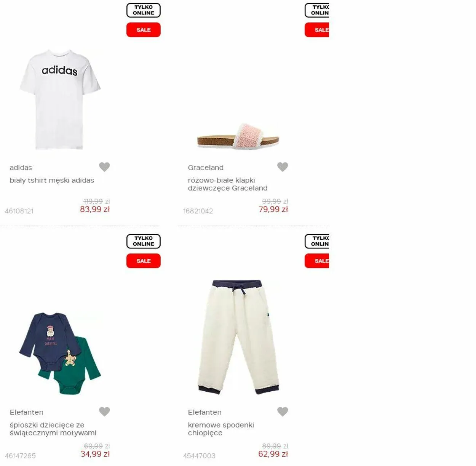Click the 83,99 zł sale price
The image size is (476, 466).
click(95, 209)
